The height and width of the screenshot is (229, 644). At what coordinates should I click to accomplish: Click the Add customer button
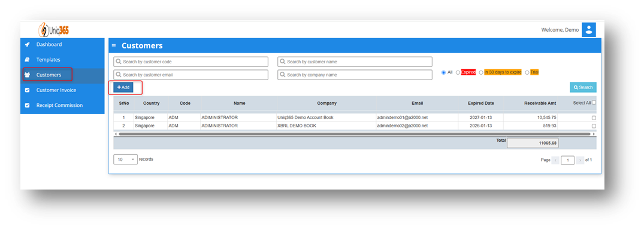click(x=123, y=87)
